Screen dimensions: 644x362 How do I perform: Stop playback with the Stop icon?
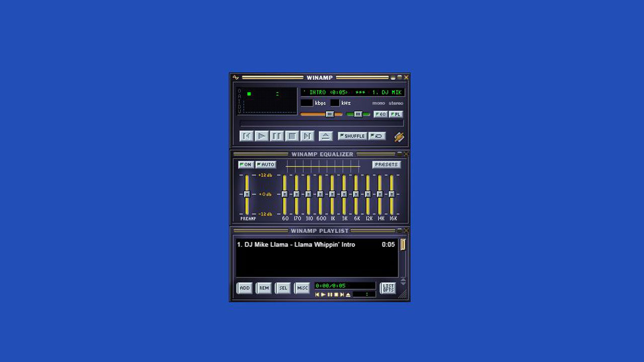291,136
